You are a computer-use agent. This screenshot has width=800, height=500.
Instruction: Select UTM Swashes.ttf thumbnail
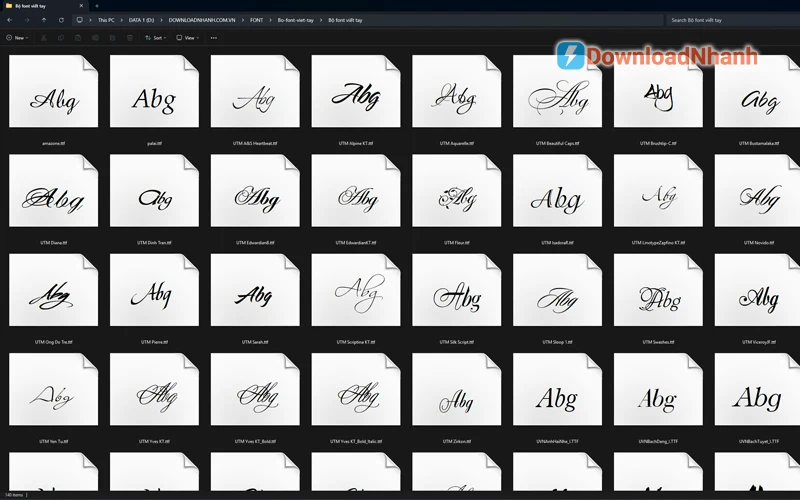point(658,290)
